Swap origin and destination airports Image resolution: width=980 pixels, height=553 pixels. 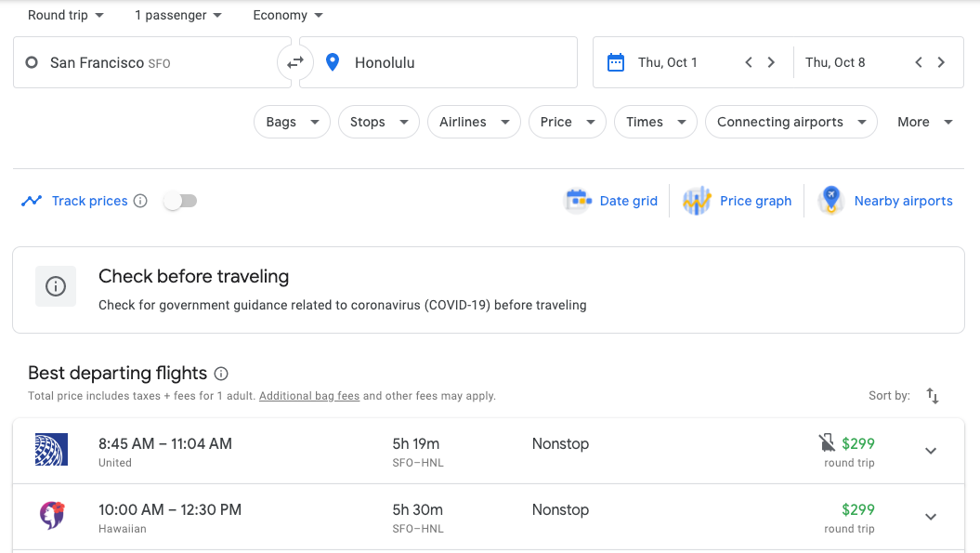[294, 62]
